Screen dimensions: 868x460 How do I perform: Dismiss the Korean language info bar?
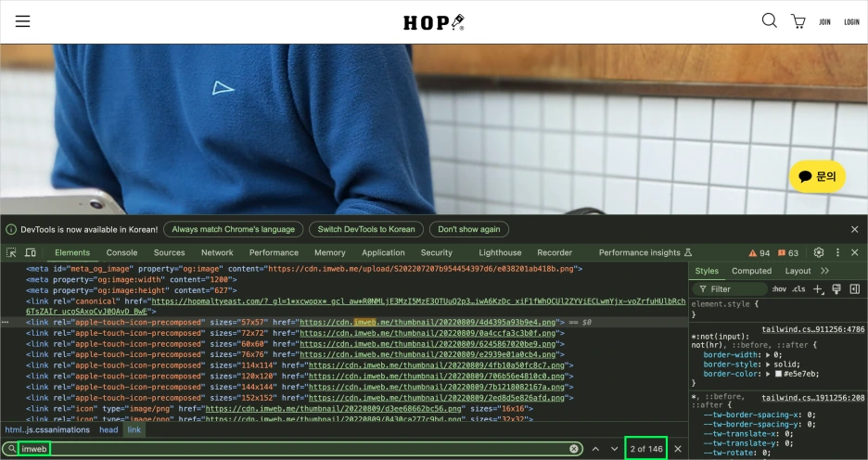(855, 229)
